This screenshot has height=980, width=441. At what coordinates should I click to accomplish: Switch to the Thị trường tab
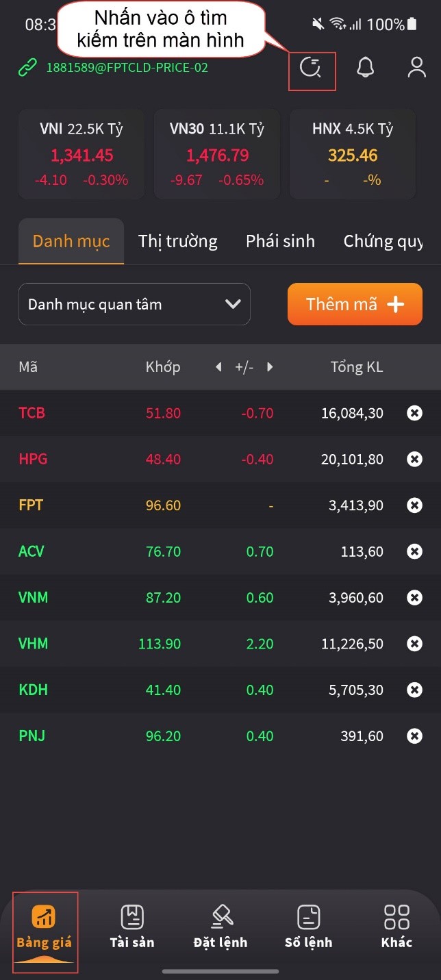click(178, 241)
